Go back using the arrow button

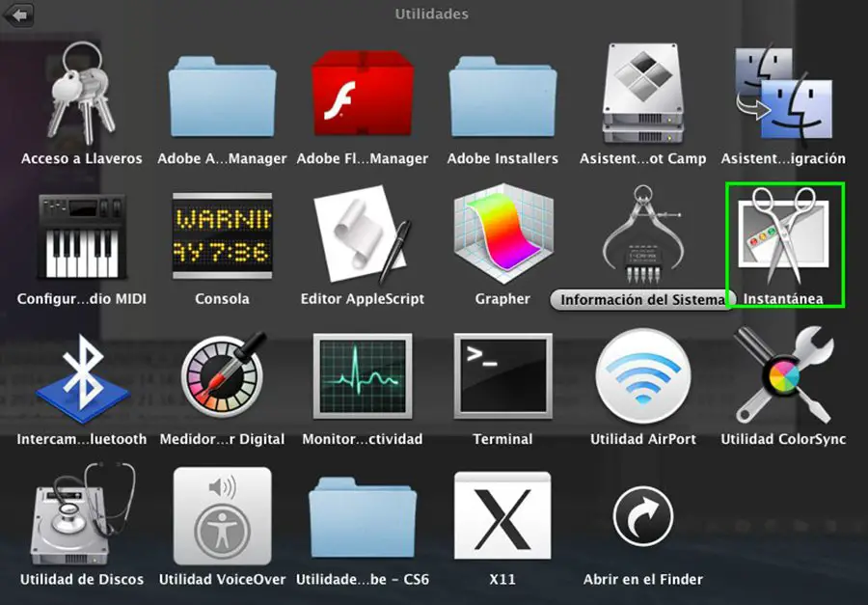pos(19,15)
